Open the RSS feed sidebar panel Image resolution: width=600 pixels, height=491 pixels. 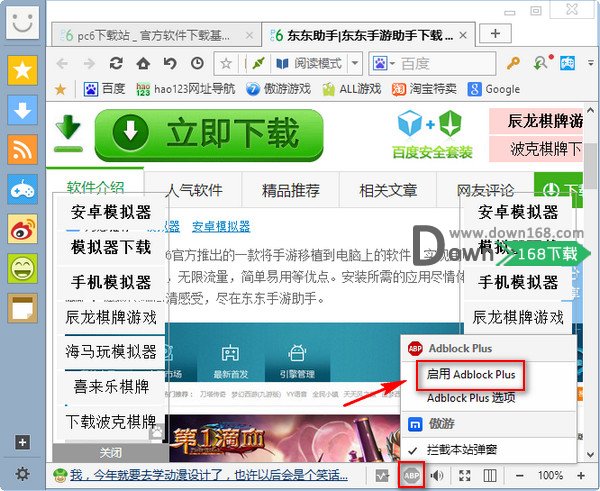click(x=22, y=149)
